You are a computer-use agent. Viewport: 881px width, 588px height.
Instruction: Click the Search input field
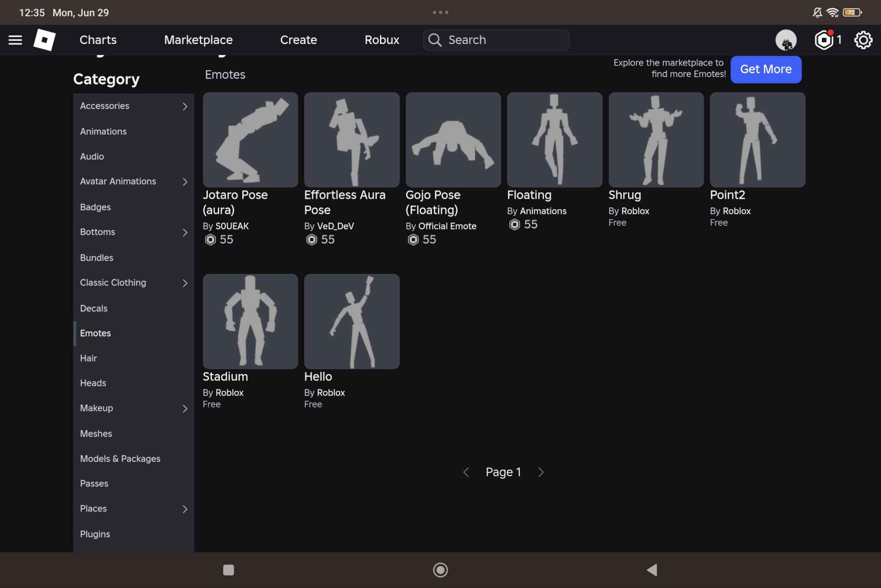(496, 40)
